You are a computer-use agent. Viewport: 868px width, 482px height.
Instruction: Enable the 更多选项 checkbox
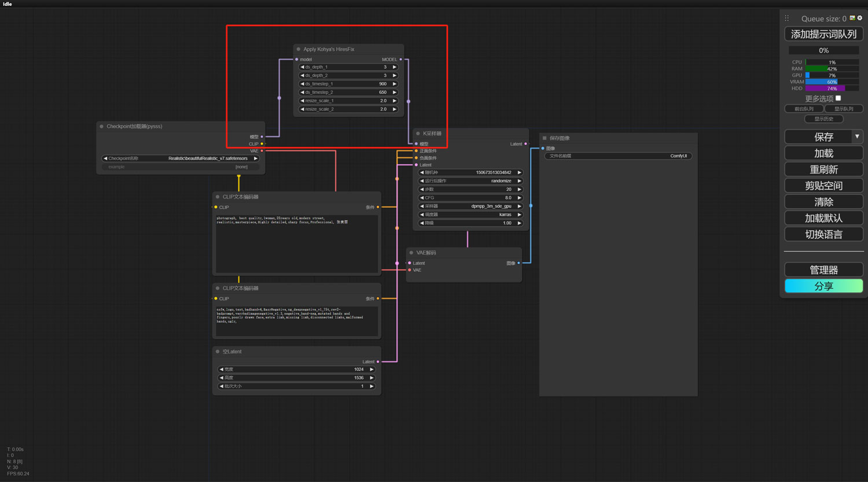pos(838,98)
